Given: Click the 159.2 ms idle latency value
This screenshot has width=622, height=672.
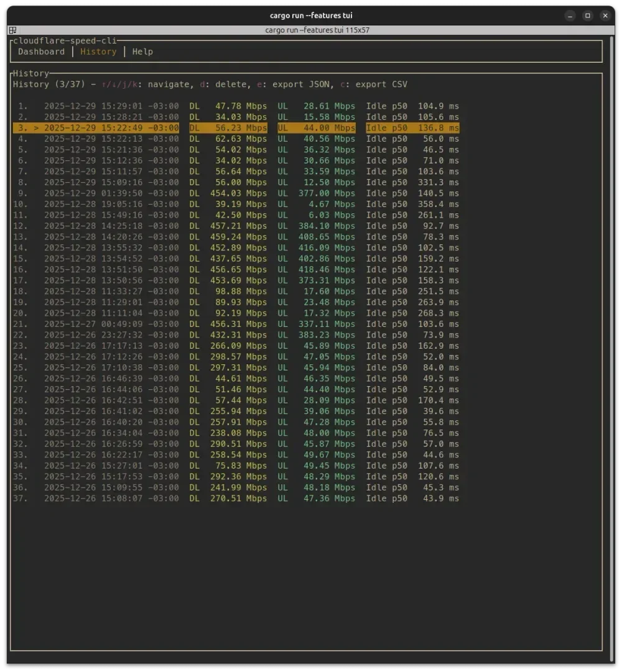Looking at the screenshot, I should pos(439,259).
